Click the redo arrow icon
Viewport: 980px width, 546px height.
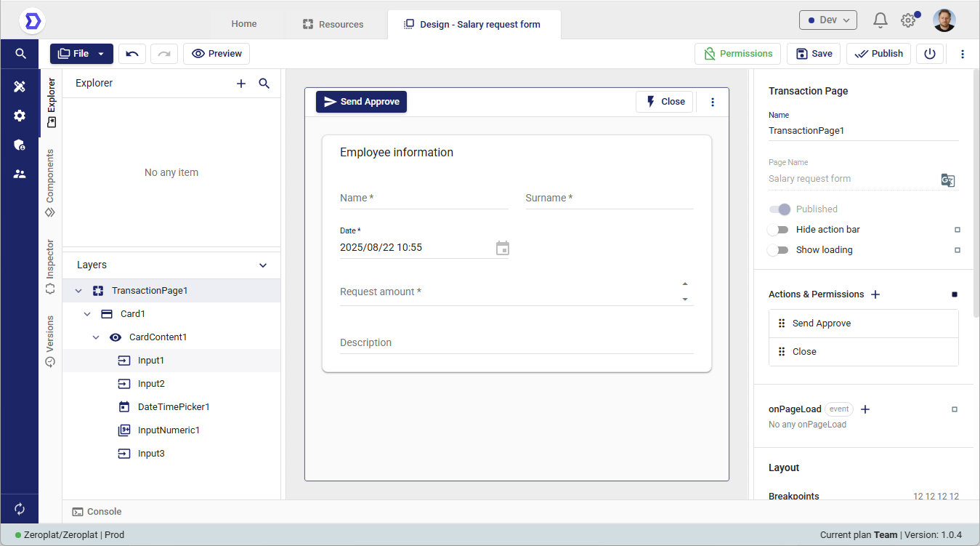pyautogui.click(x=164, y=54)
